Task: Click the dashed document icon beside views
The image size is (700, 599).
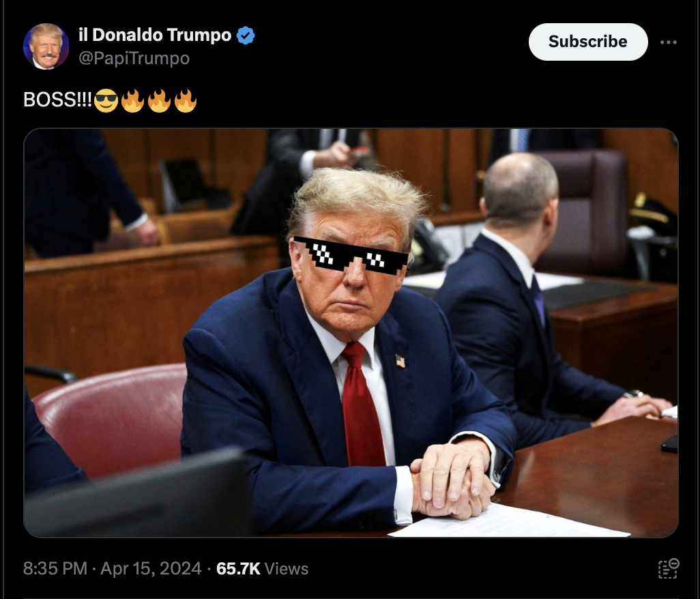Action: click(669, 568)
